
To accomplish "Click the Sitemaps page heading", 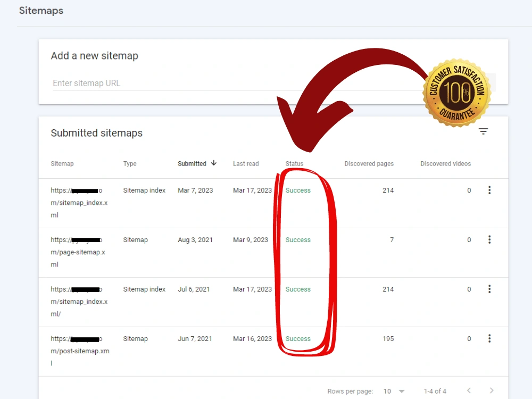I will pos(41,11).
